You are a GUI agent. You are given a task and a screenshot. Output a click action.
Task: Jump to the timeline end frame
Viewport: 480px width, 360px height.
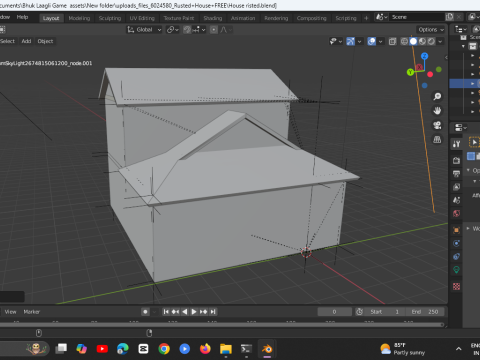click(213, 312)
